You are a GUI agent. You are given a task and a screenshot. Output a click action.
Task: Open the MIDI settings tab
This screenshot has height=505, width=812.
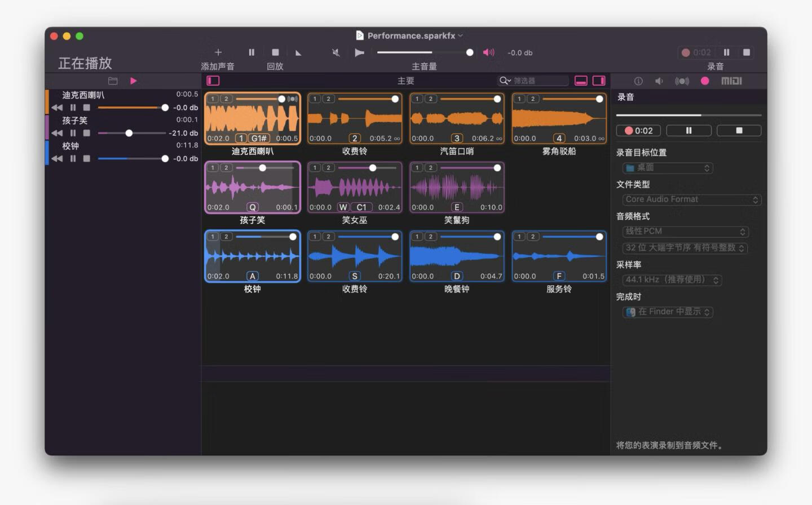click(731, 81)
